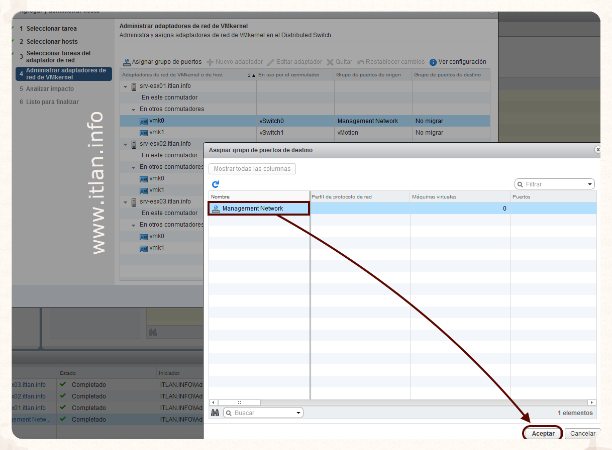Open the Filtrar dropdown arrow
612x450 pixels.
tap(590, 184)
